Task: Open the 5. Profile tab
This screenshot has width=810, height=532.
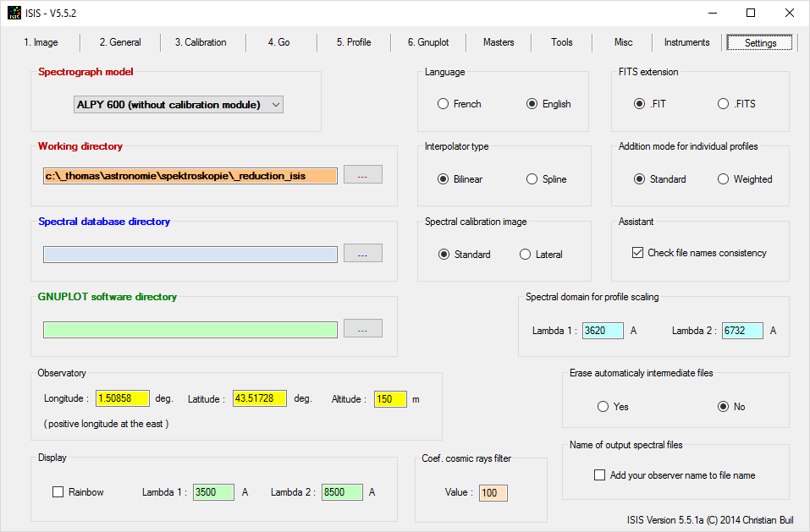Action: [353, 42]
